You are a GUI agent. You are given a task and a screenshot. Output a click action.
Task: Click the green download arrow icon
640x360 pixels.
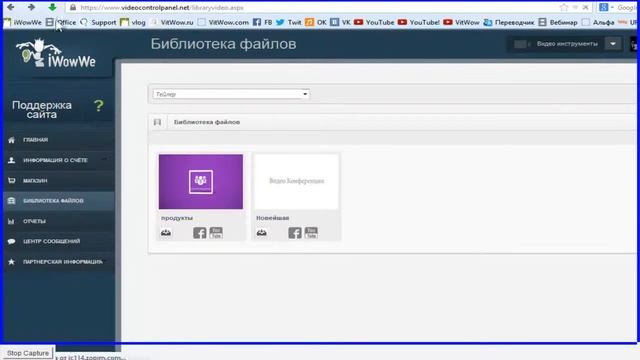52,7
